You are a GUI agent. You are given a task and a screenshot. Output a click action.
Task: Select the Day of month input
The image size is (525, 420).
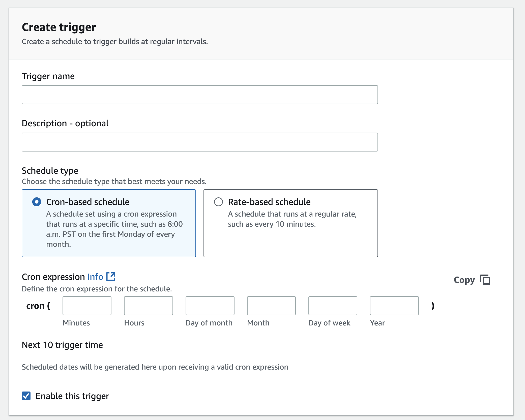click(x=210, y=306)
